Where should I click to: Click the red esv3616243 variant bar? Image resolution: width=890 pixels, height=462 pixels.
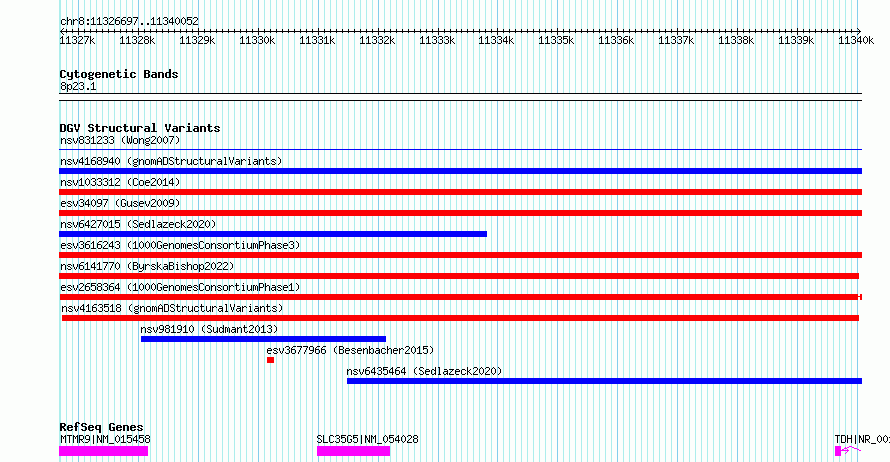[460, 255]
